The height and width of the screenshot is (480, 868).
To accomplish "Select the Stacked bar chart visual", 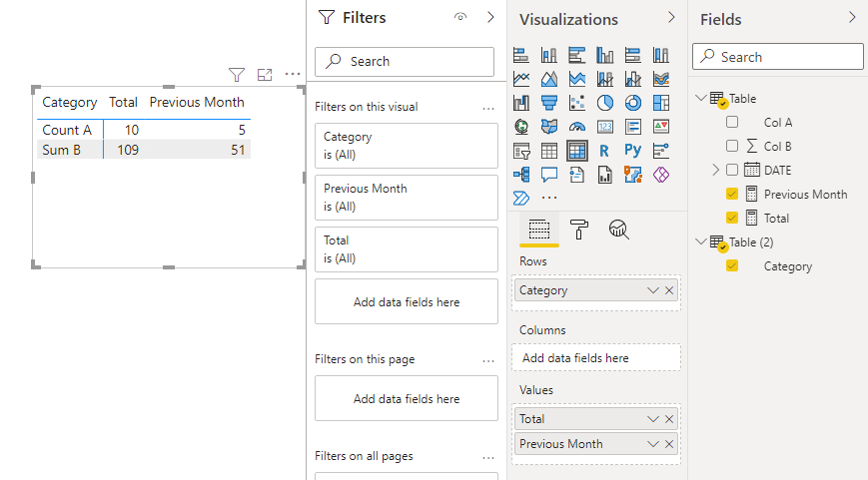I will click(x=521, y=55).
